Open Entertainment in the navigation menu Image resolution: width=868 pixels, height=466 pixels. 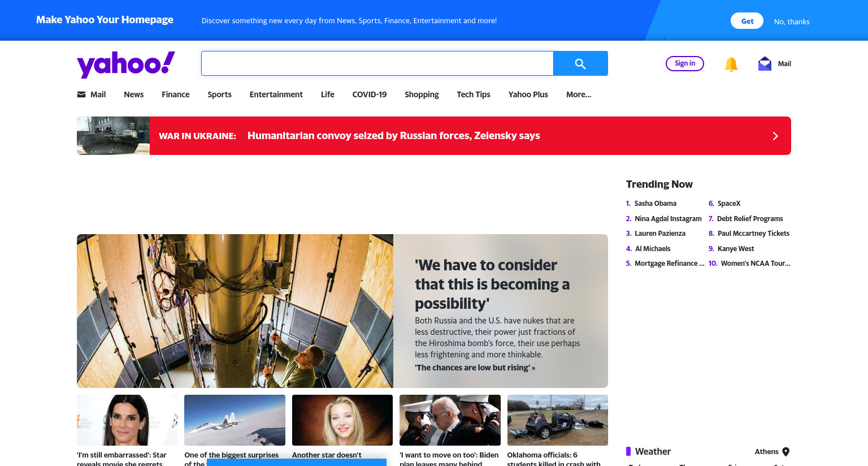276,94
